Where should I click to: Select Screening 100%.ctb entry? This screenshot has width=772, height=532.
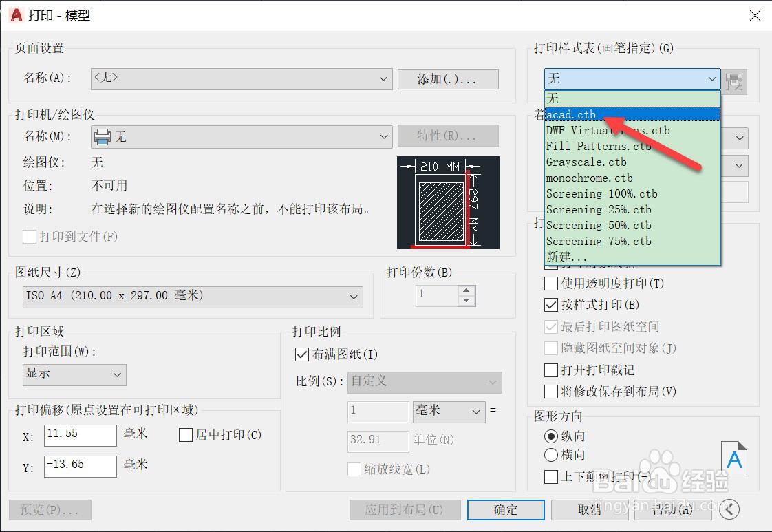632,193
